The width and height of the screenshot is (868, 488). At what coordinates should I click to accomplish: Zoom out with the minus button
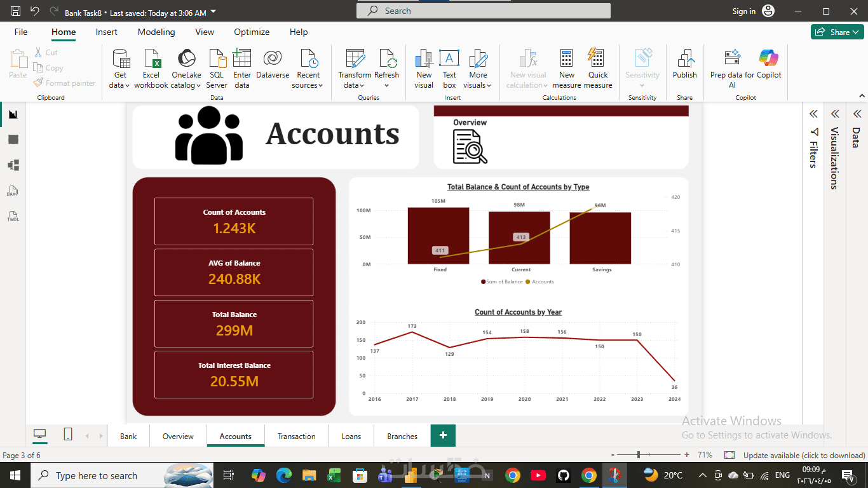(613, 455)
